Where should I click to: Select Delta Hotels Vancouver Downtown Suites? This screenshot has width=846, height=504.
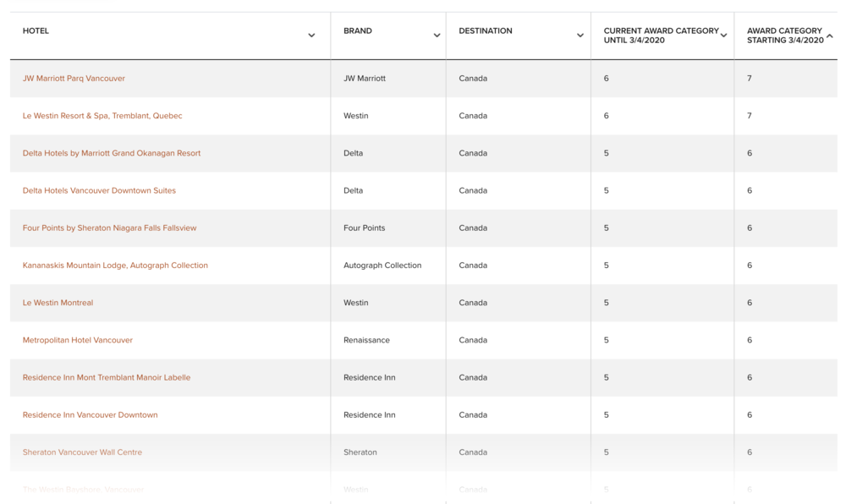[99, 190]
